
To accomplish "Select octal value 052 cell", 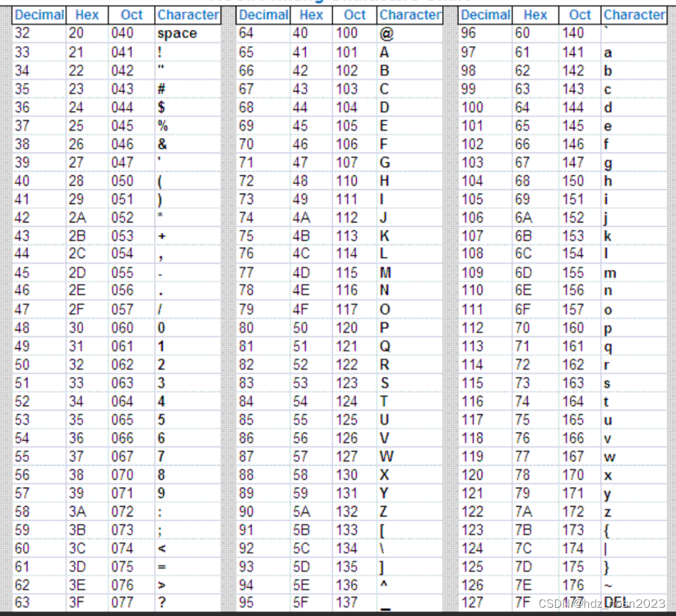I will (x=131, y=217).
